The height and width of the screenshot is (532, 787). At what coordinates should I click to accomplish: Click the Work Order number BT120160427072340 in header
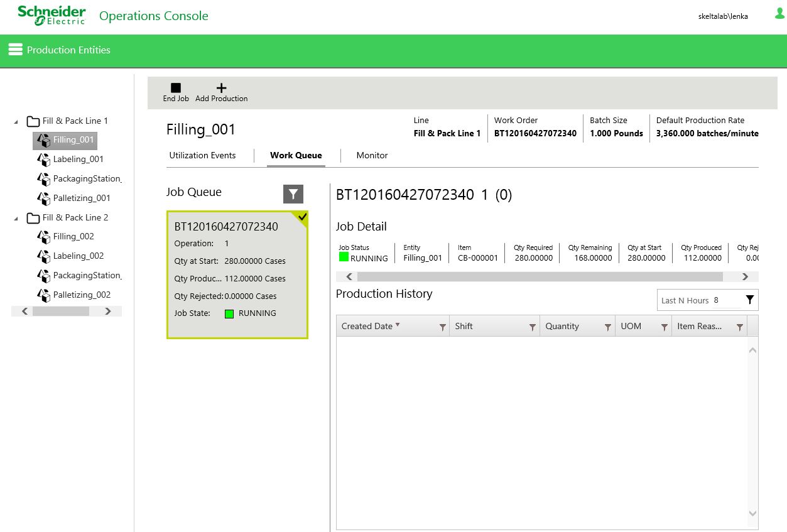click(x=535, y=133)
